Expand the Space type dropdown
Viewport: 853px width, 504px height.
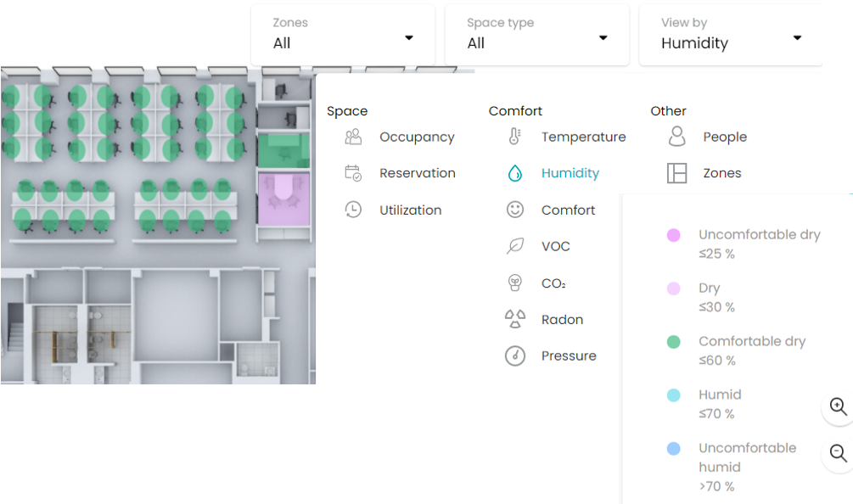537,35
